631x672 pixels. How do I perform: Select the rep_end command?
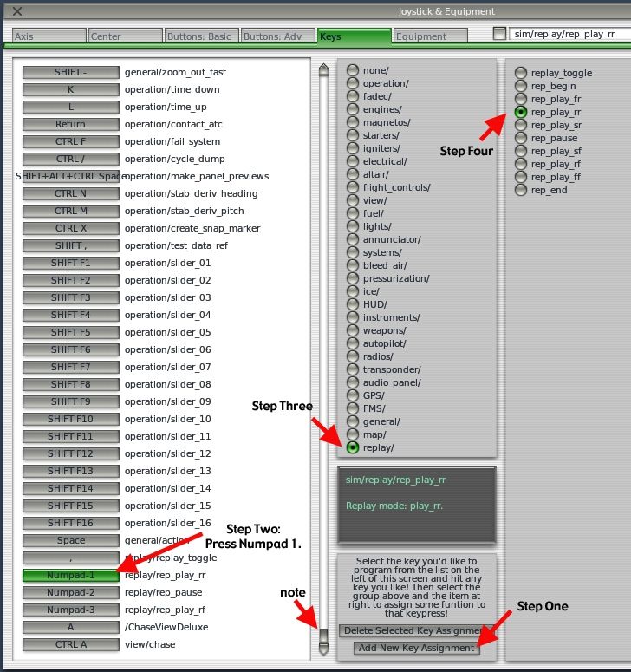tap(520, 190)
